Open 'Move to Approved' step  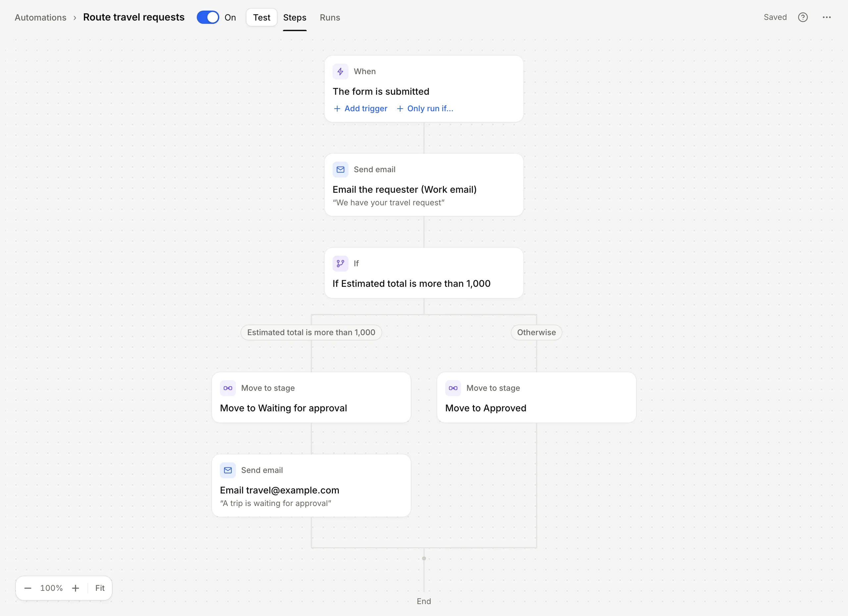[537, 397]
